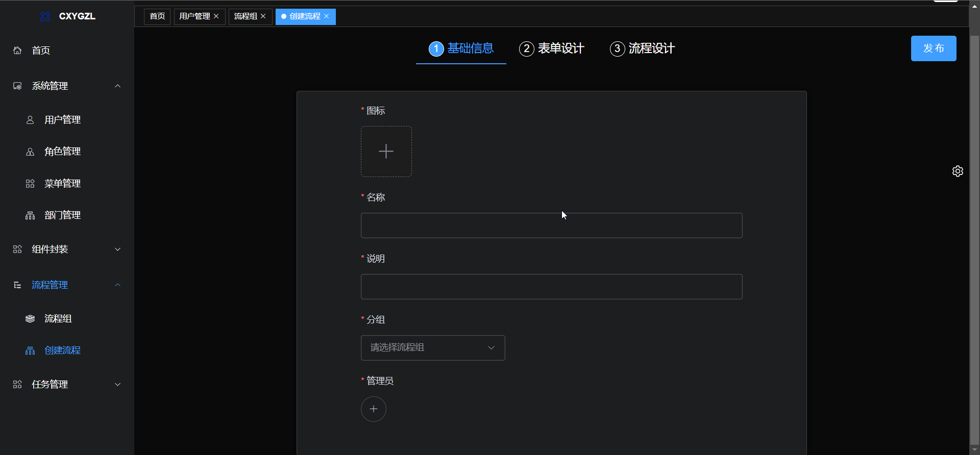Upload an icon via the 图标 plus box
980x455 pixels.
pos(386,151)
